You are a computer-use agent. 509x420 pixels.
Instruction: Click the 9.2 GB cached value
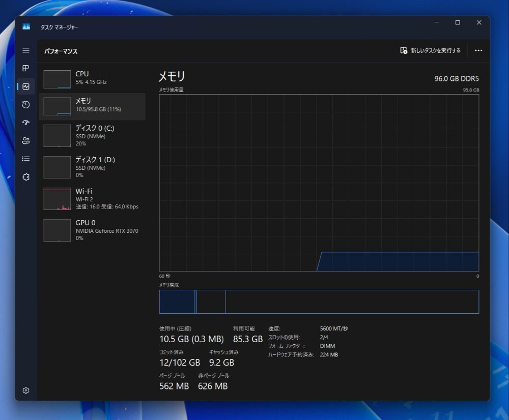(222, 362)
